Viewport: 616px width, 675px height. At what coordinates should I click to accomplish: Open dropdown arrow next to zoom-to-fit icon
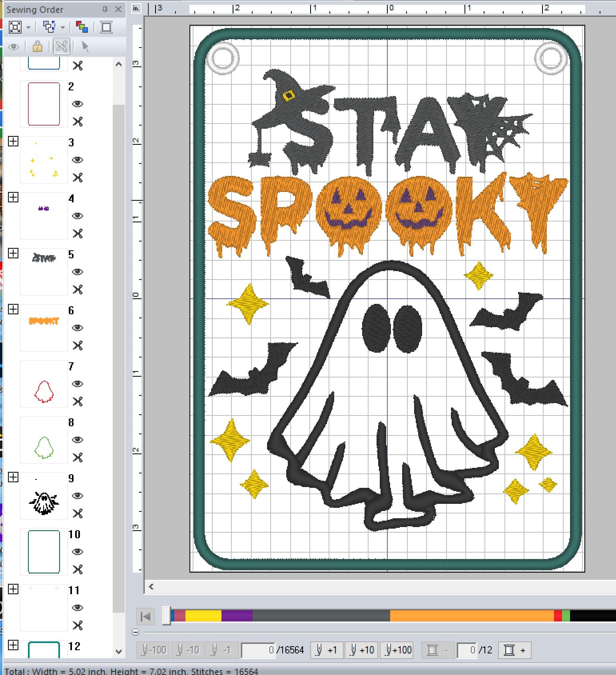[28, 28]
